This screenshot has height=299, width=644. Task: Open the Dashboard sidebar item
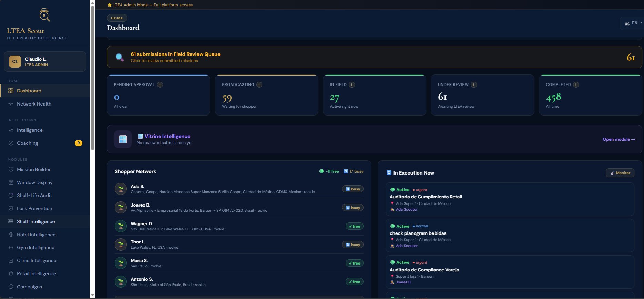(45, 91)
